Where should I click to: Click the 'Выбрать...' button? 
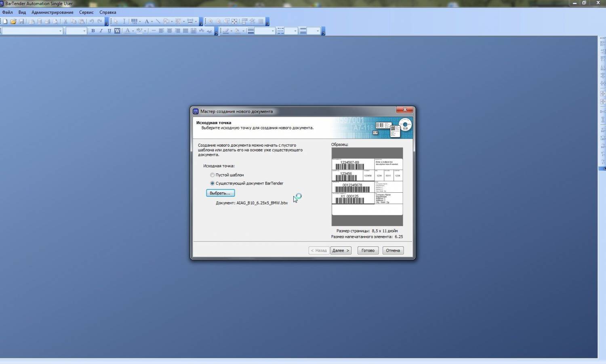(x=220, y=193)
